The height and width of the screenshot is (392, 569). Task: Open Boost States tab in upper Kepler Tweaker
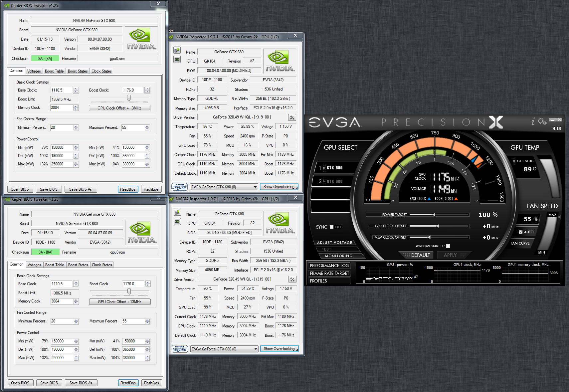click(78, 71)
